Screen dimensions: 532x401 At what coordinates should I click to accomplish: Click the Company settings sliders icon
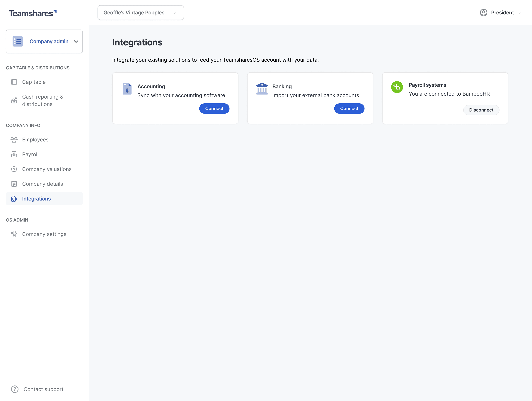[14, 234]
